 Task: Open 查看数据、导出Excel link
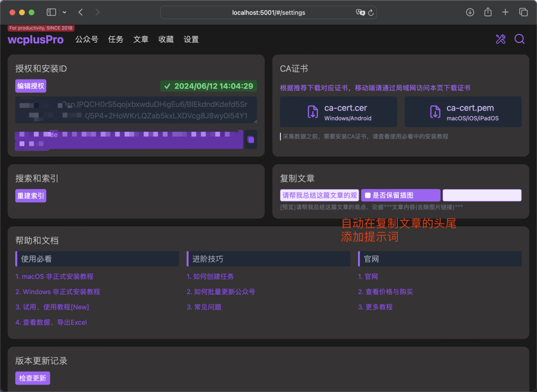51,322
